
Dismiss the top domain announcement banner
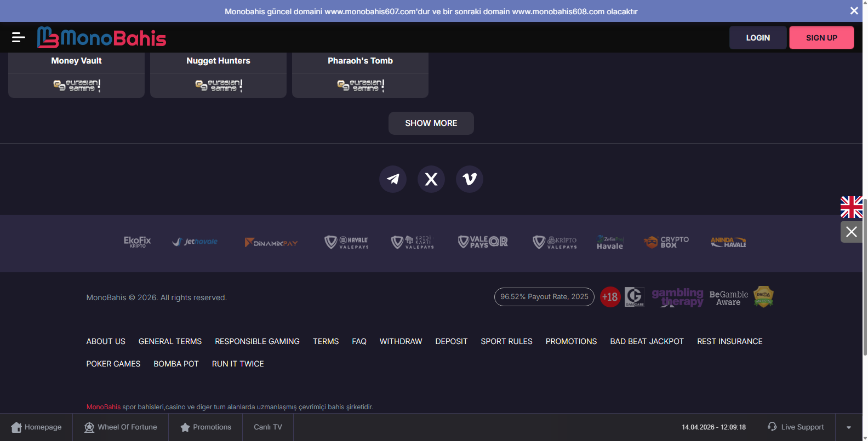pos(854,11)
